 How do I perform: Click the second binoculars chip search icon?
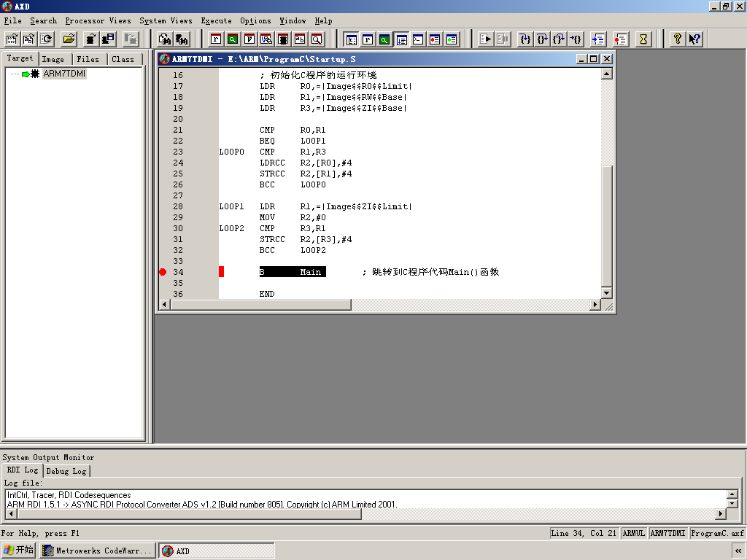[182, 39]
